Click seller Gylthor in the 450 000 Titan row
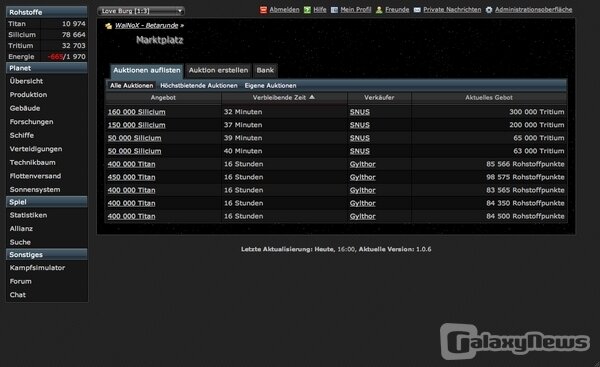Image resolution: width=600 pixels, height=367 pixels. (362, 177)
